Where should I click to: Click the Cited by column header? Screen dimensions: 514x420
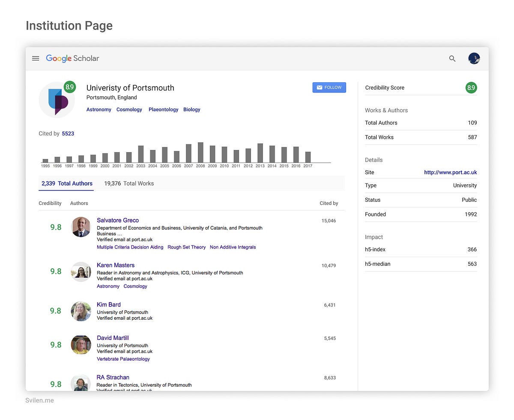click(329, 203)
